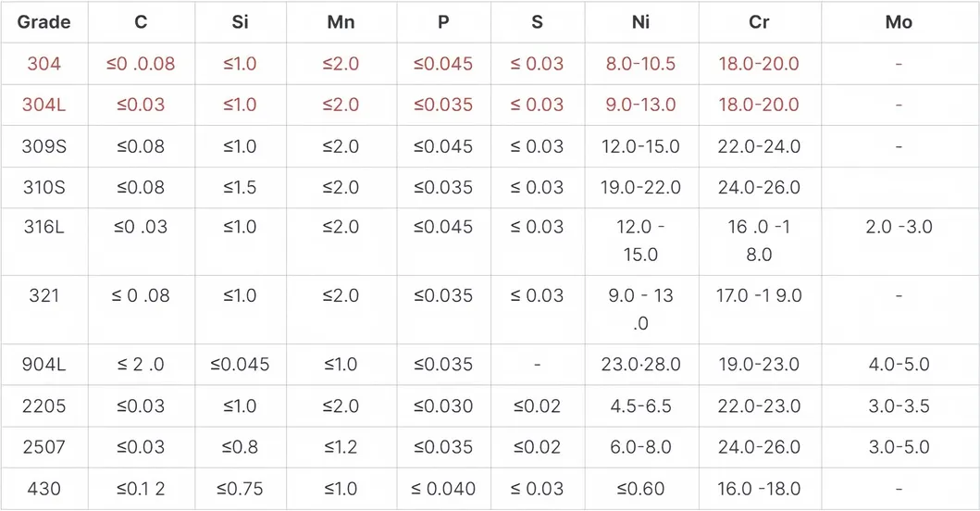Click the 430 grade cell

click(x=43, y=489)
